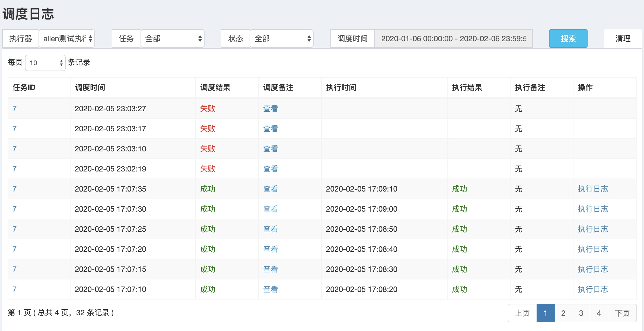Open 查看 for schedule 23:03:27

(270, 109)
